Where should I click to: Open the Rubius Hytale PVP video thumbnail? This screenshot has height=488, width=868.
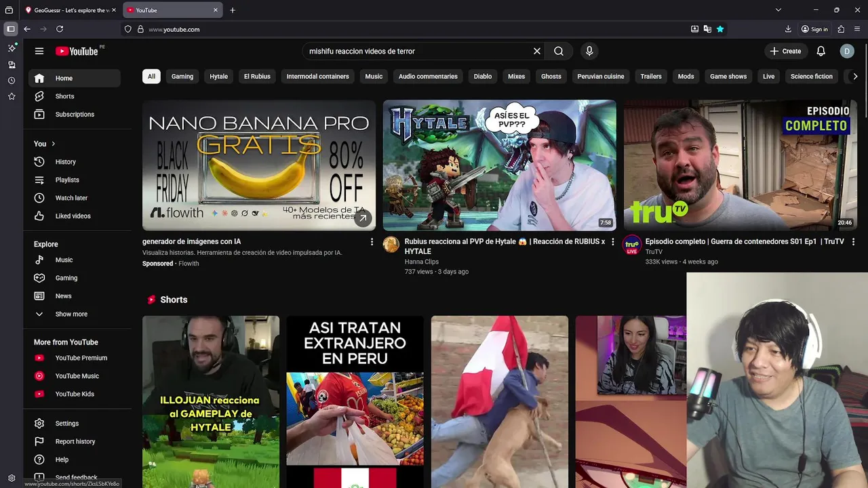[500, 165]
